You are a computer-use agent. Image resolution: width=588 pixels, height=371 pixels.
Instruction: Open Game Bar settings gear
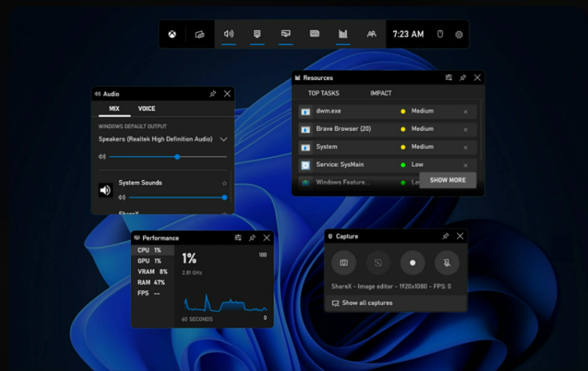[459, 35]
